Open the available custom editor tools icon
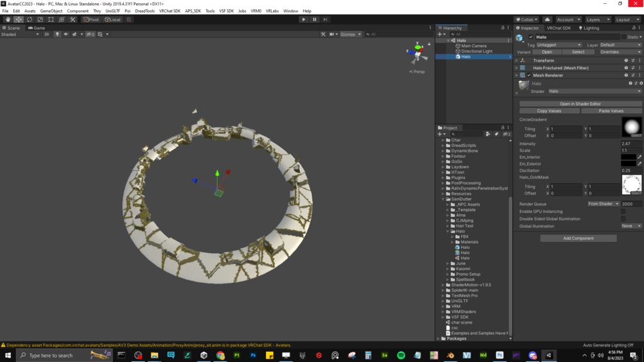Viewport: 644px width, 362px height. (72, 19)
